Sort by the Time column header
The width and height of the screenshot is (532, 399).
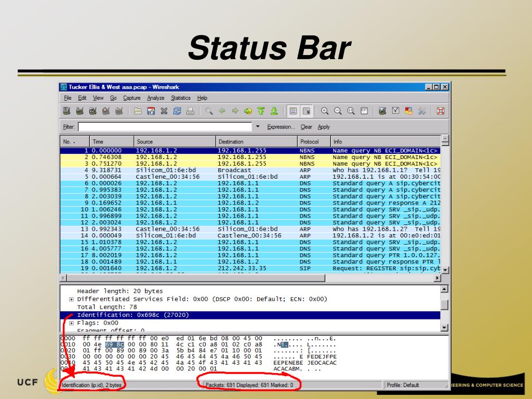pyautogui.click(x=112, y=141)
